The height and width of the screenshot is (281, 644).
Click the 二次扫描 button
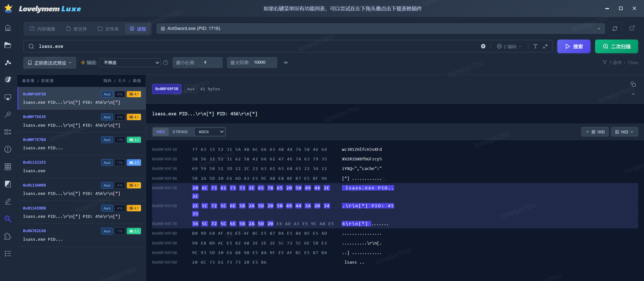point(616,46)
